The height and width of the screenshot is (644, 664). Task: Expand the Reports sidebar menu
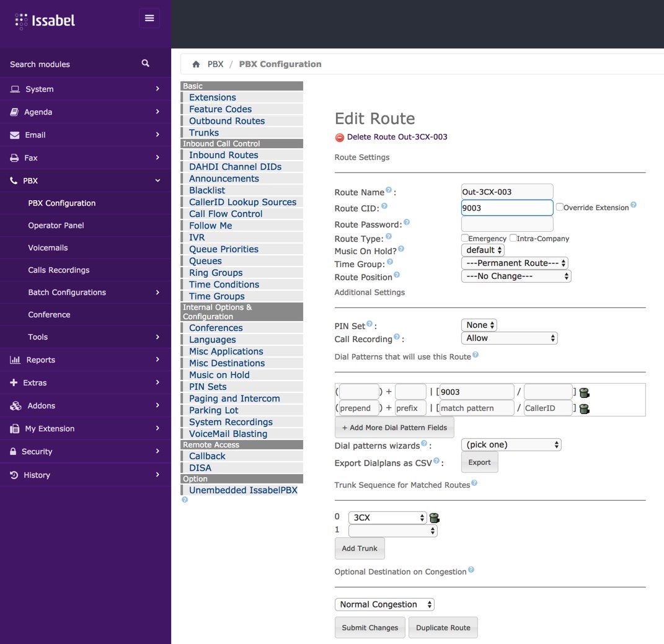pos(85,360)
